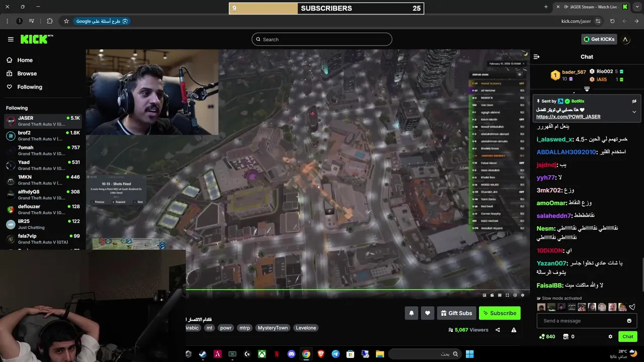Viewport: 644px width, 362px height.
Task: Open browser extensions puzzle icon
Action: click(49, 21)
